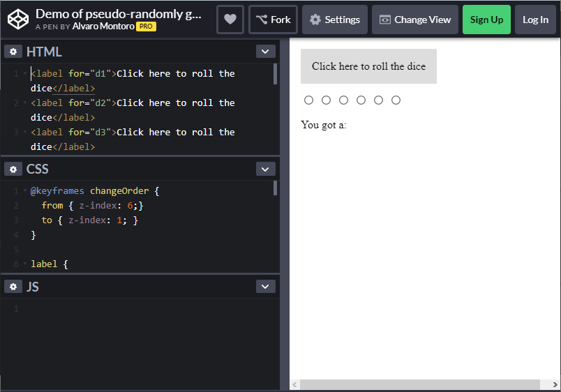The width and height of the screenshot is (561, 392).
Task: Open Alvaro Montoro's author profile link
Action: [x=103, y=27]
